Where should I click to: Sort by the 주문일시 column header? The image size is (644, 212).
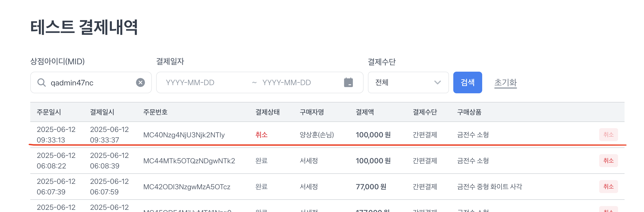click(x=49, y=112)
